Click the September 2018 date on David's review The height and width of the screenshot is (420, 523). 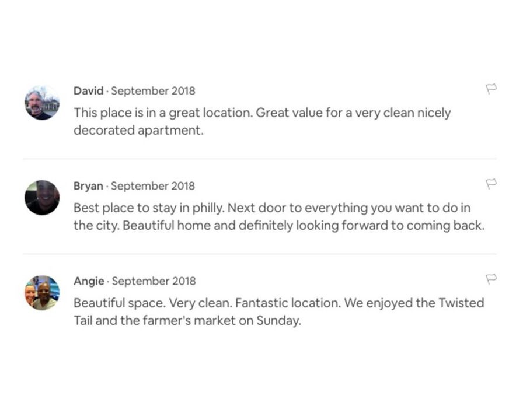(153, 91)
